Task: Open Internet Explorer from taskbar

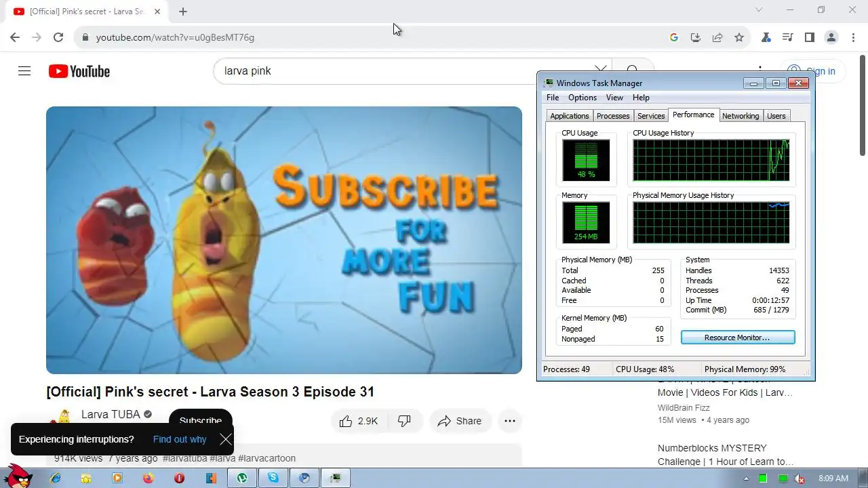Action: [55, 478]
